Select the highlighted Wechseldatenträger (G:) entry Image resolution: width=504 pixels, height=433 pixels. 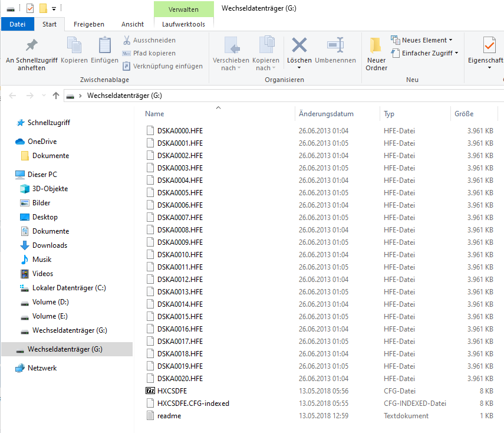coord(67,349)
